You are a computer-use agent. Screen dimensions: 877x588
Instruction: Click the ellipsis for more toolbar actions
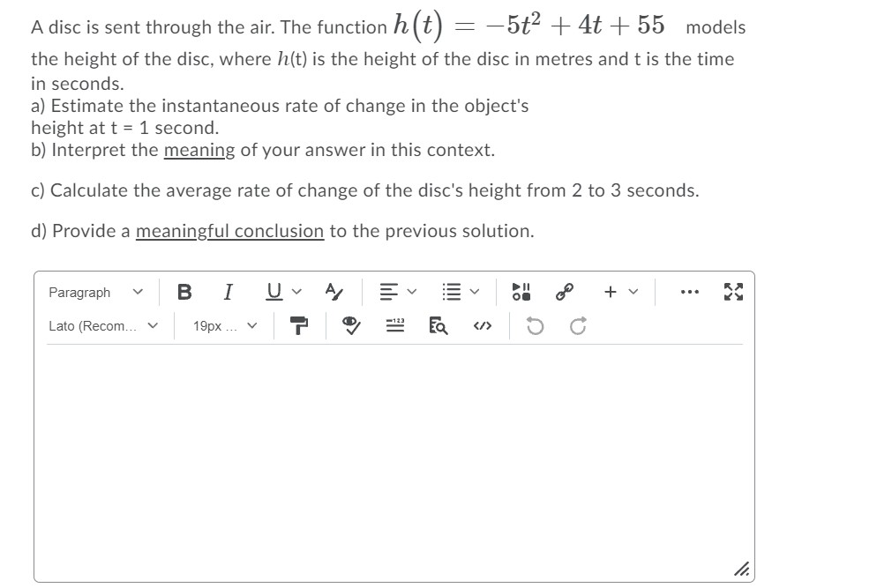[689, 291]
